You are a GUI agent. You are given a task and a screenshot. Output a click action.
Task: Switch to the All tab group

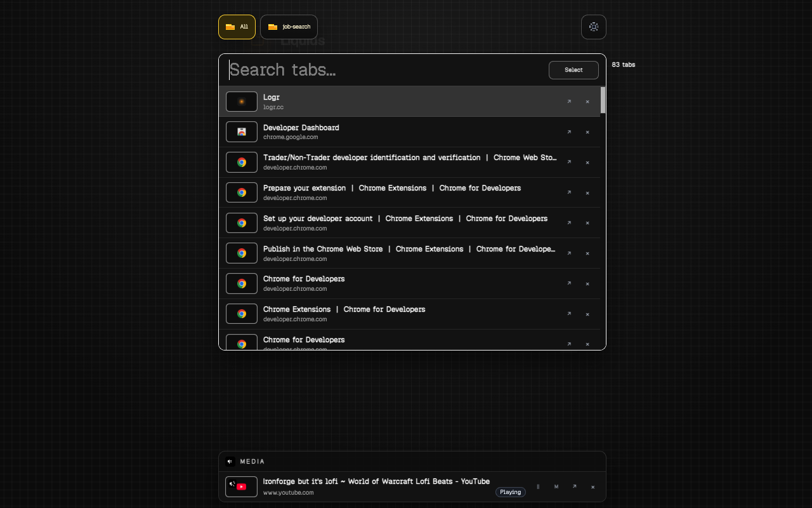(x=237, y=27)
